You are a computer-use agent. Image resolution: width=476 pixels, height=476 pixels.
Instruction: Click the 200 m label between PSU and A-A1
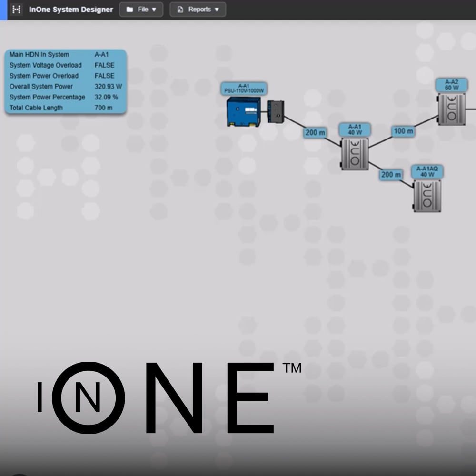point(314,133)
